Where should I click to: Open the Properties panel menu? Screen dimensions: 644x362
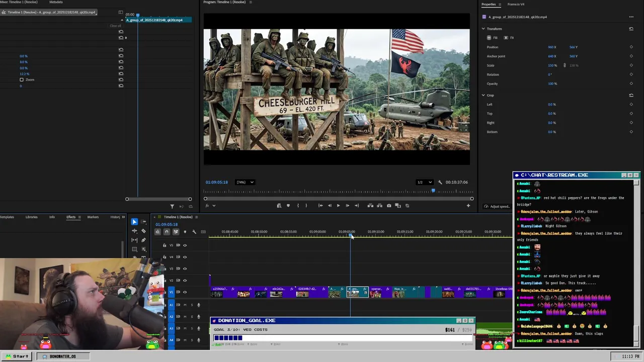500,5
